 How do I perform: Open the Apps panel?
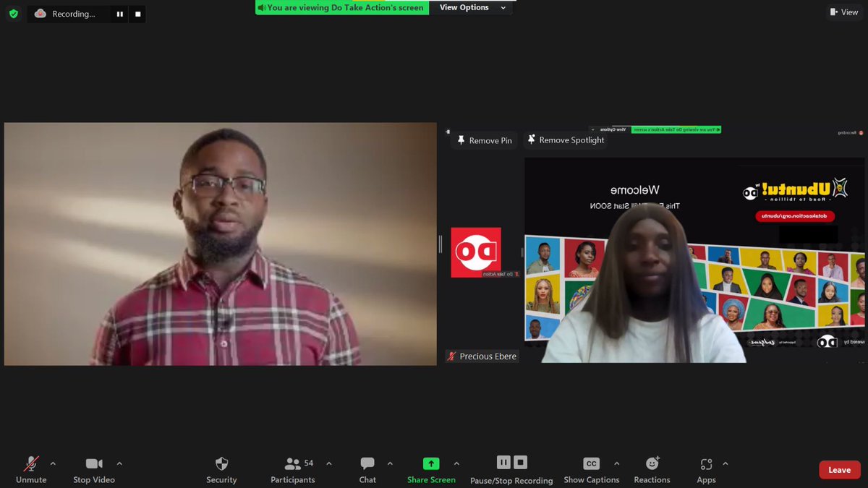pos(707,469)
